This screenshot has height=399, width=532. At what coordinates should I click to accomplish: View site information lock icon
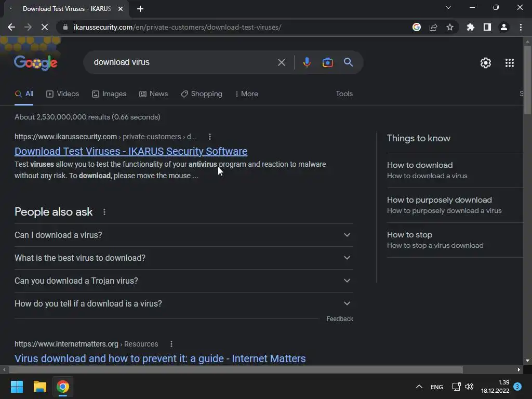(65, 27)
